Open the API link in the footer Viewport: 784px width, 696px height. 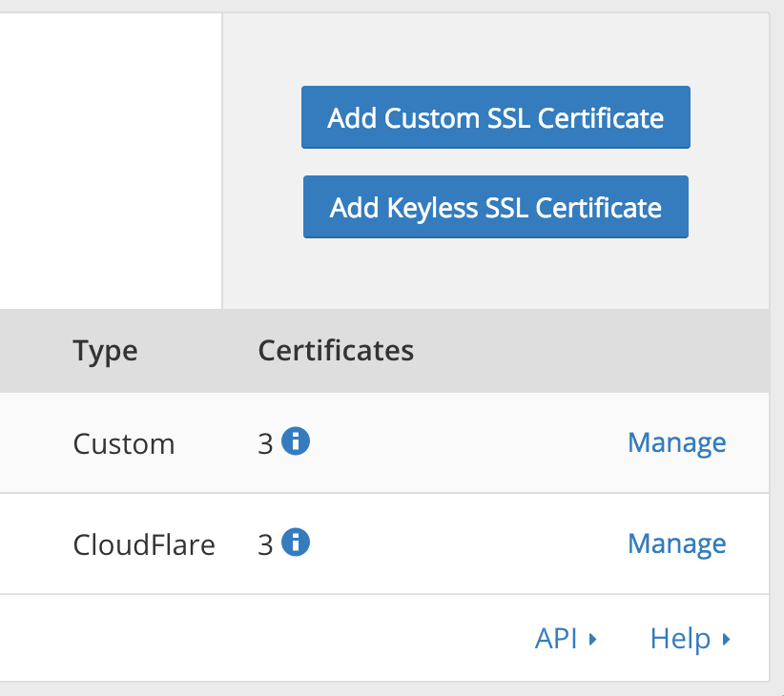[556, 639]
